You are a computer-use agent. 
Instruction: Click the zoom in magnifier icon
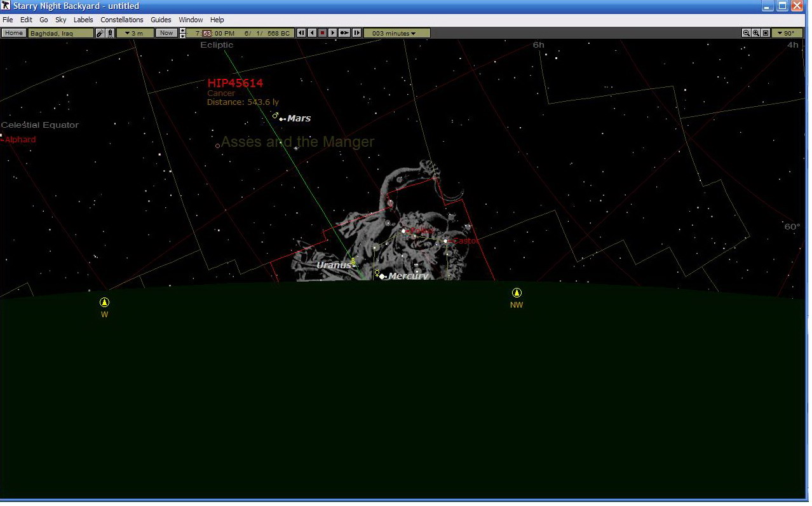point(756,33)
